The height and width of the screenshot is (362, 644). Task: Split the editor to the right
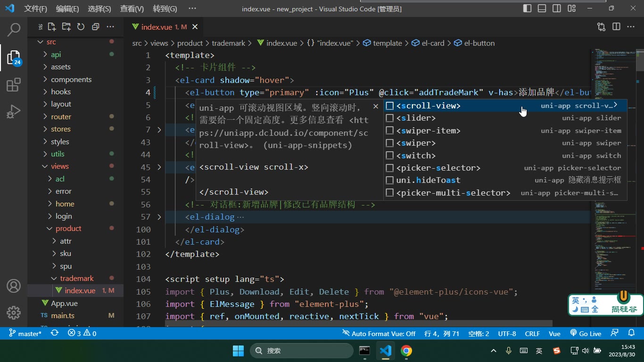(x=616, y=27)
